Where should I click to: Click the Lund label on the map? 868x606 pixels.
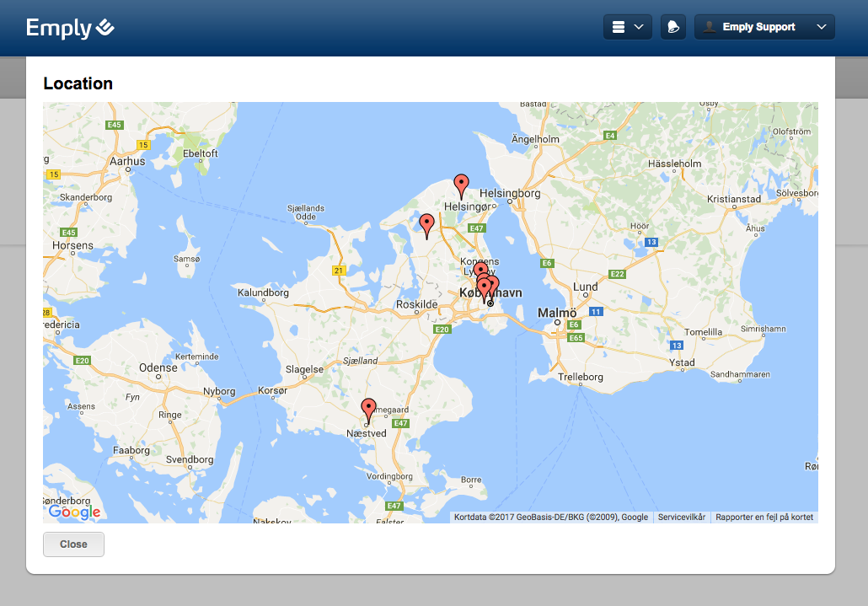tap(585, 287)
